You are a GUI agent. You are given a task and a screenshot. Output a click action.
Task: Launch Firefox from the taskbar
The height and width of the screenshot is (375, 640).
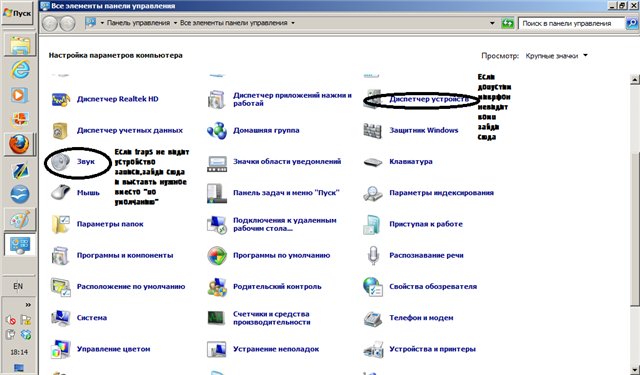pos(19,144)
